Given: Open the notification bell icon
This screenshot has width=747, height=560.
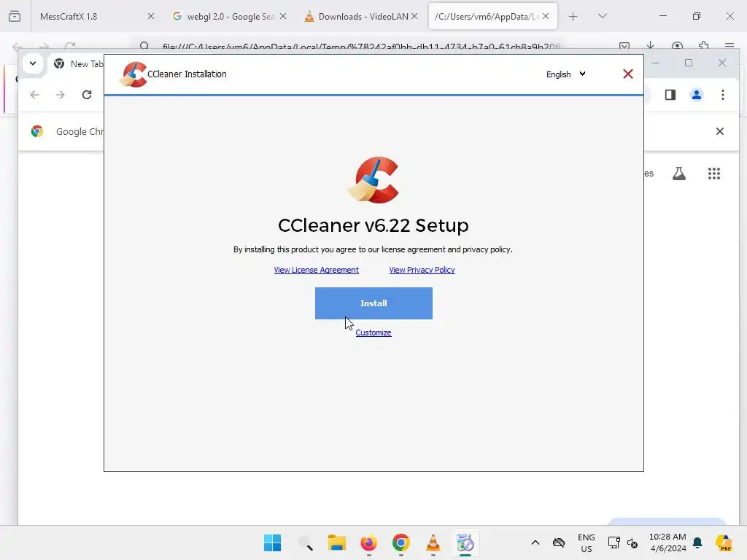Looking at the screenshot, I should point(697,542).
